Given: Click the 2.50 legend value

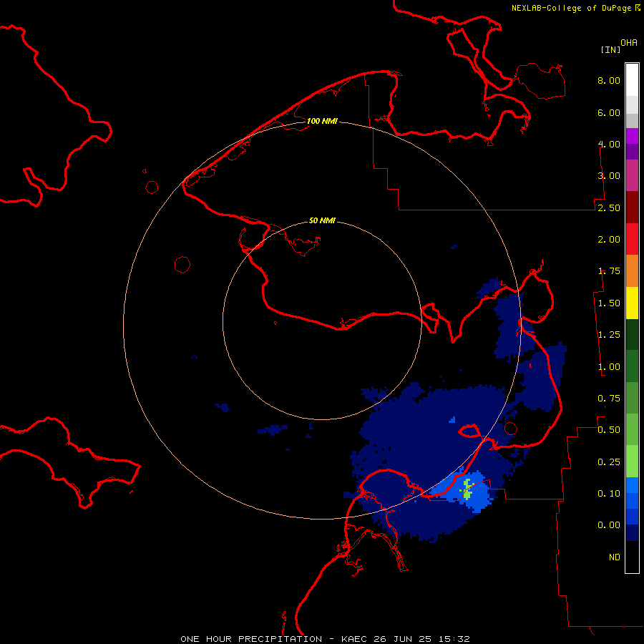Looking at the screenshot, I should pyautogui.click(x=609, y=208).
